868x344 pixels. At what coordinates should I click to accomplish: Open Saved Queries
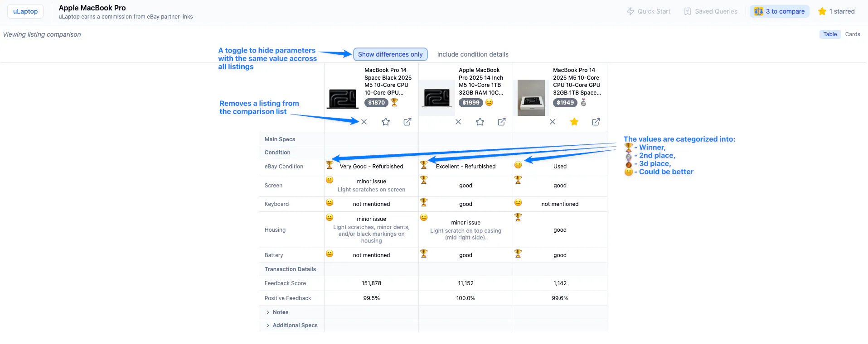(710, 11)
